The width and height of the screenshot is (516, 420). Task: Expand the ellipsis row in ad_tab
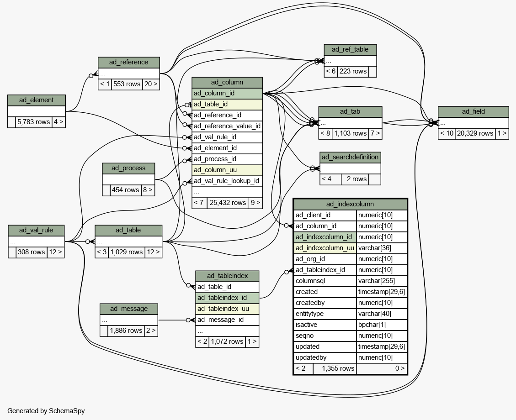350,123
